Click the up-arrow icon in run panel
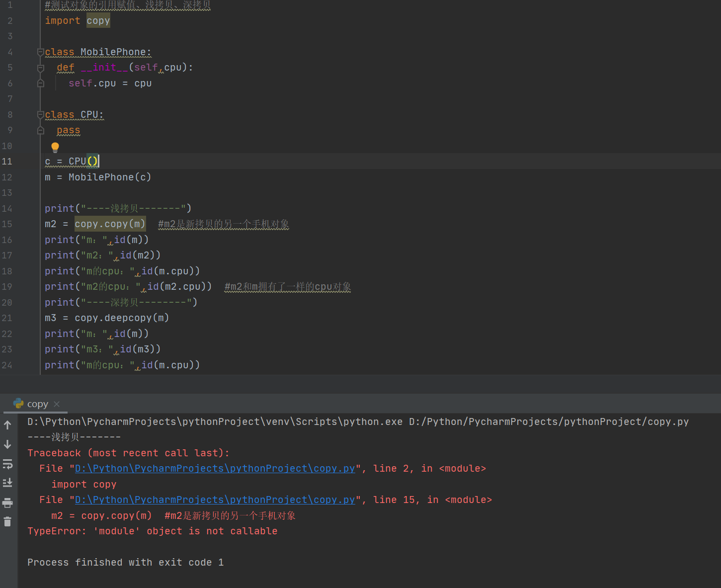 pos(7,425)
